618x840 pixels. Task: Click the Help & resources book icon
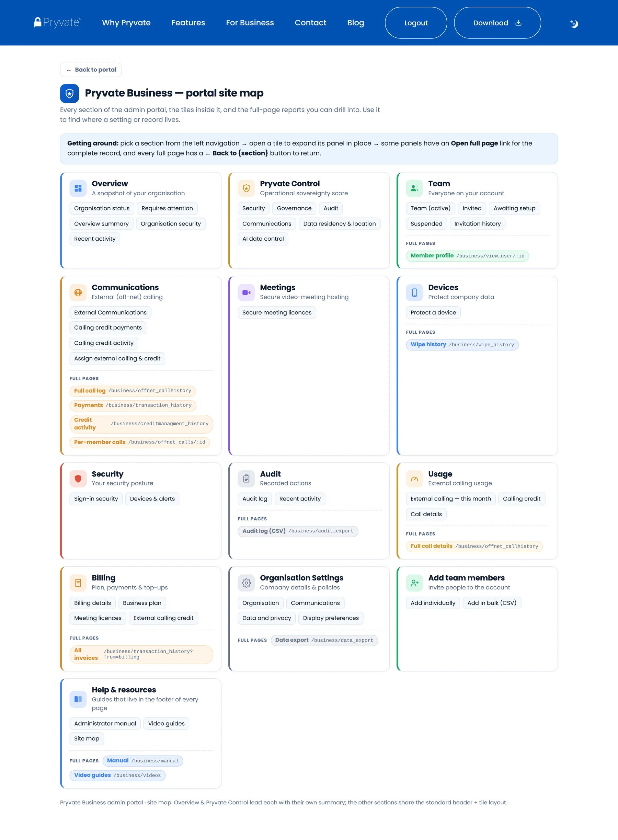(x=78, y=699)
